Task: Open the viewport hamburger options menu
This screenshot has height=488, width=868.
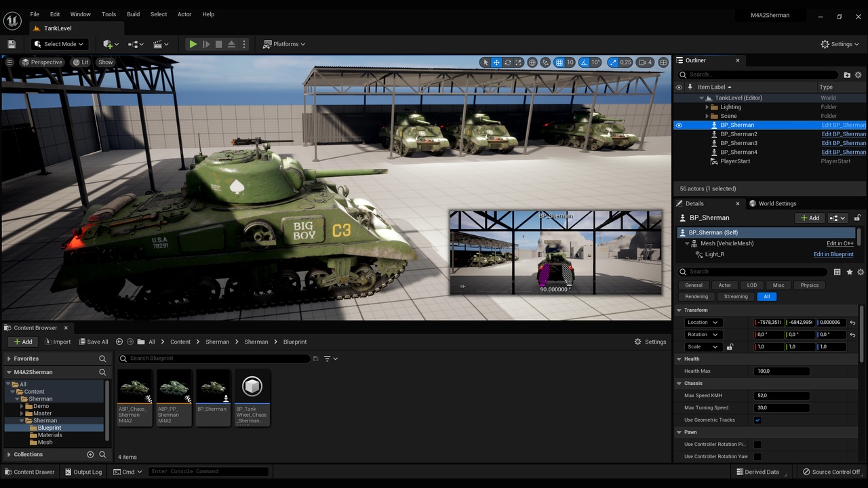Action: 9,62
